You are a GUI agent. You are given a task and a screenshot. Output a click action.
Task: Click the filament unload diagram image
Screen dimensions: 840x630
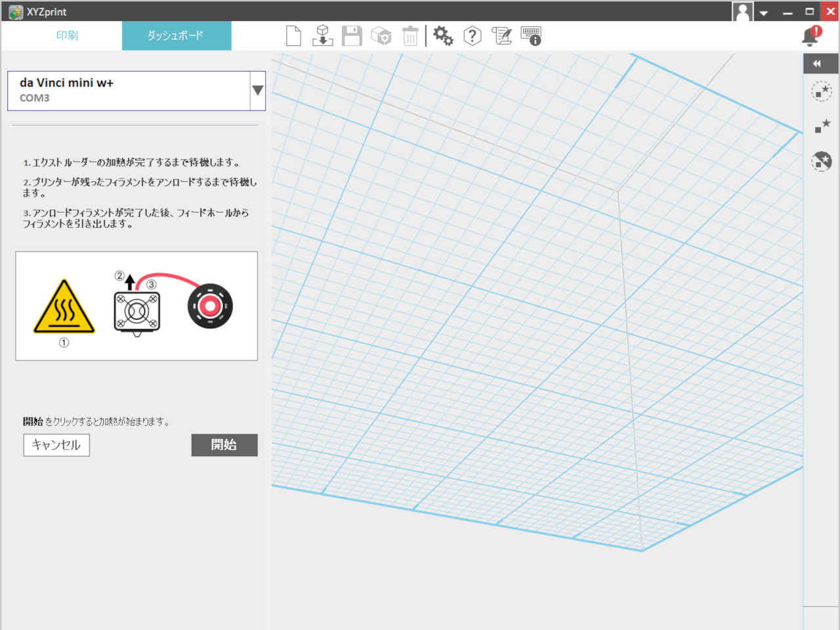[136, 306]
